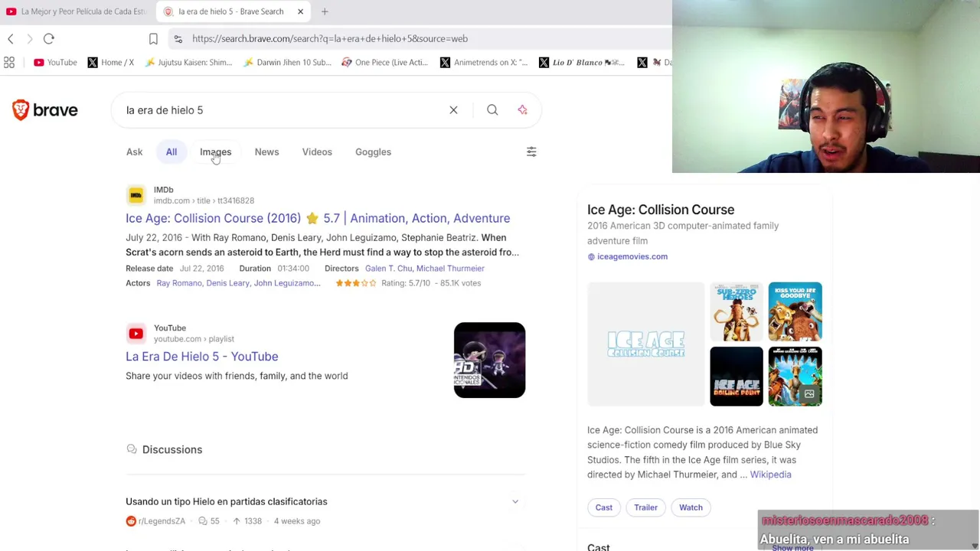
Task: Open iceagemovies.com link
Action: click(x=632, y=256)
